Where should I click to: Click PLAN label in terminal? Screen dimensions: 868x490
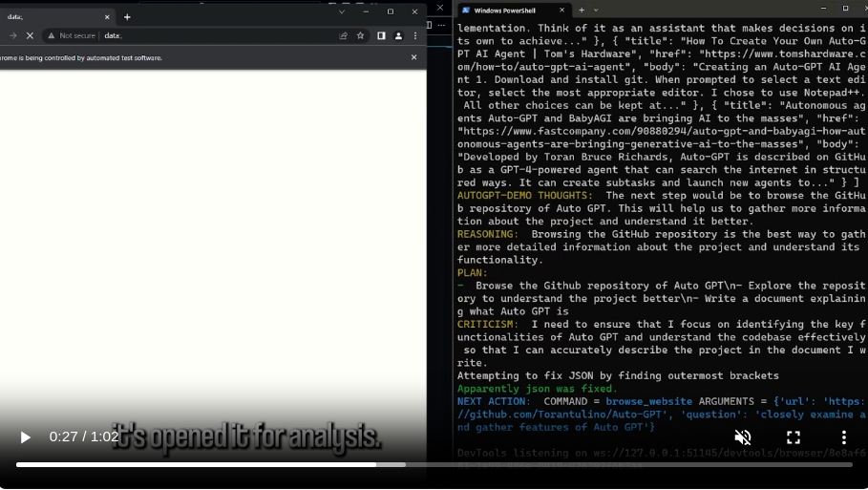[x=473, y=273]
